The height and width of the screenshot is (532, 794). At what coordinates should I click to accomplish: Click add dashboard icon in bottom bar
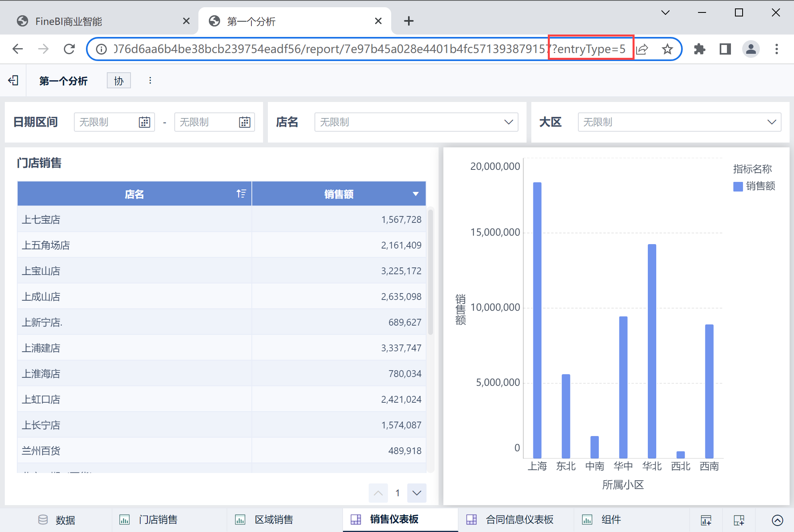coord(739,520)
